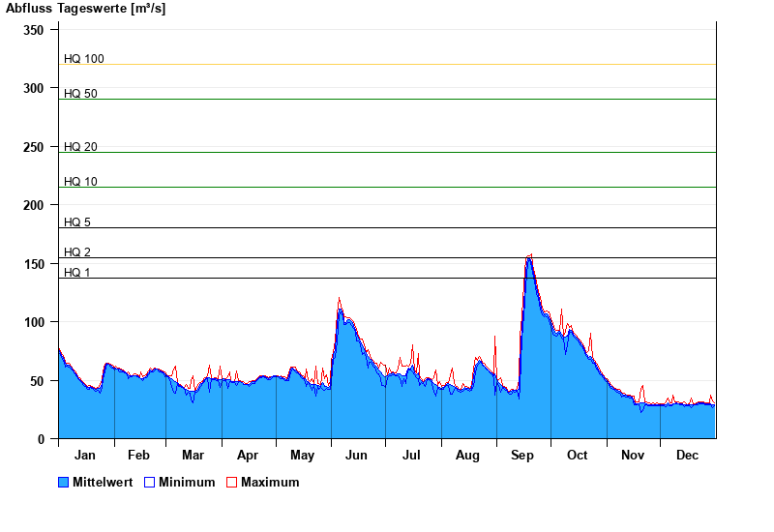Click the HQ 20 threshold label
The width and height of the screenshot is (774, 532).
[x=81, y=147]
